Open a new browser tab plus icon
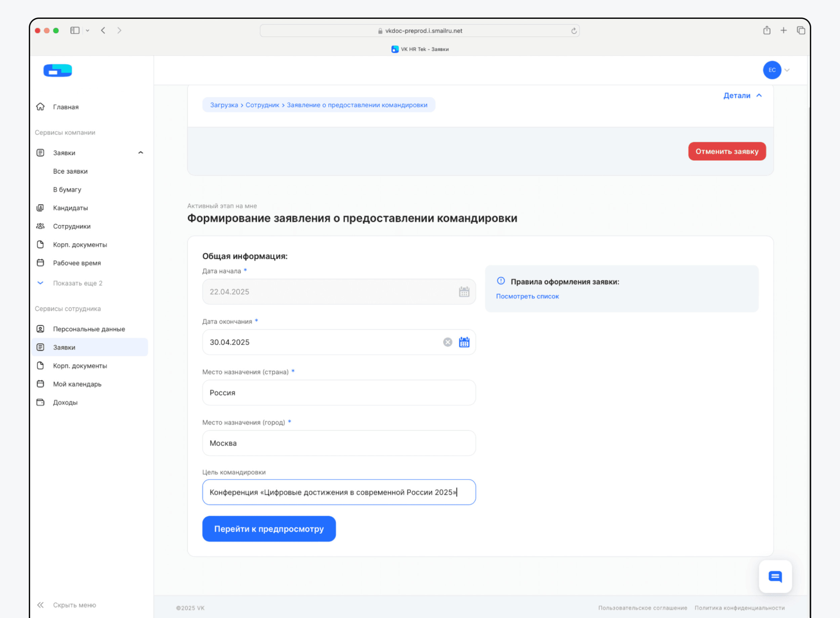 tap(784, 30)
